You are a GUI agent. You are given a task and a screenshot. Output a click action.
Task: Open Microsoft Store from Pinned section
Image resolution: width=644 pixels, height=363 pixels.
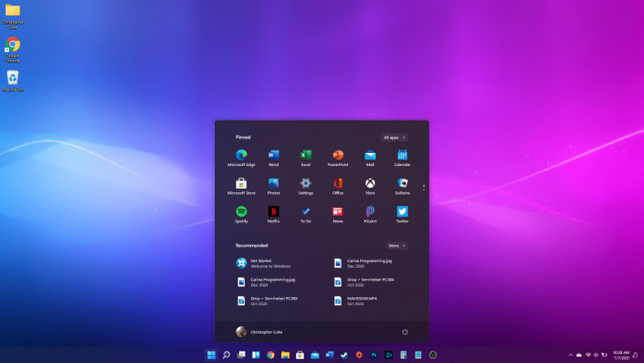(x=241, y=186)
